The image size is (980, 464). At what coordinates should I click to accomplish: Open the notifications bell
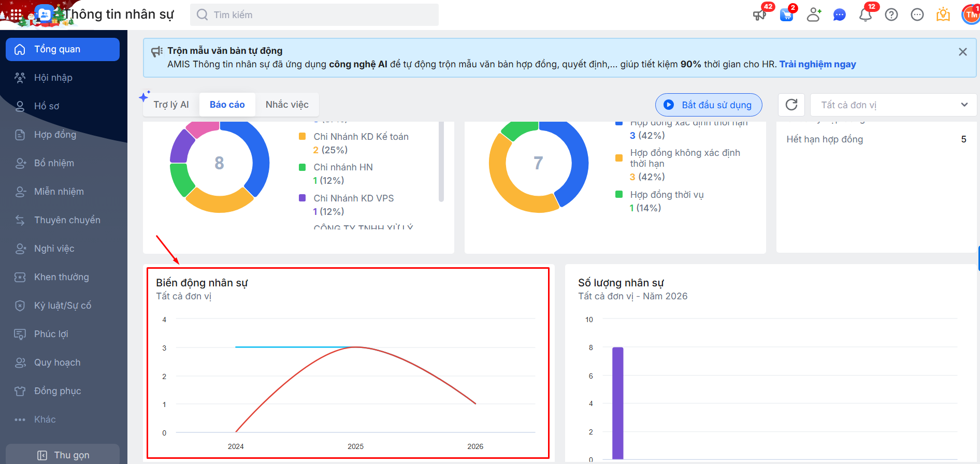tap(865, 15)
